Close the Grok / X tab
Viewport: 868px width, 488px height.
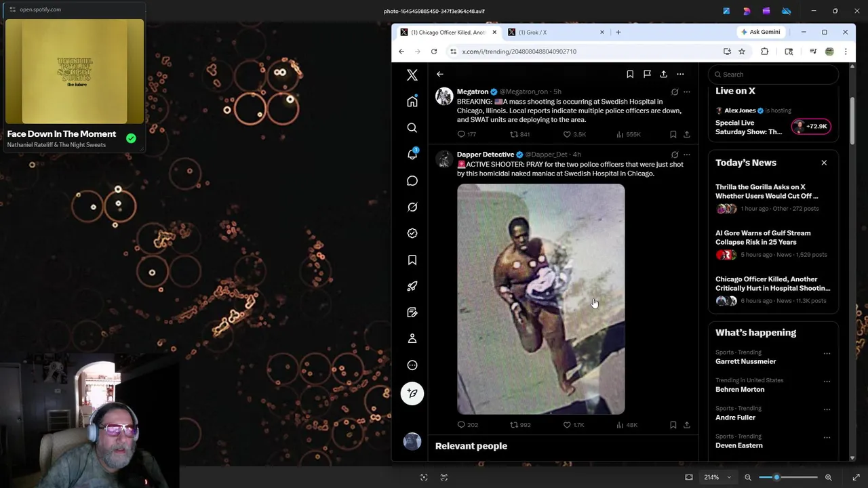pos(601,32)
